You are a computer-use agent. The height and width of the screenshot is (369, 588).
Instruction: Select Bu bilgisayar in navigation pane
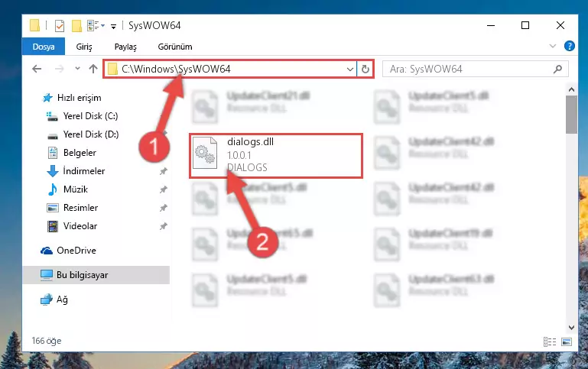[96, 275]
